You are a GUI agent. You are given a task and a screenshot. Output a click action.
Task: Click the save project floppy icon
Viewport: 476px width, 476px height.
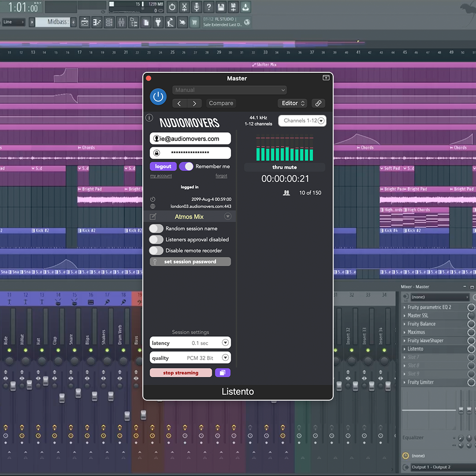point(221,7)
